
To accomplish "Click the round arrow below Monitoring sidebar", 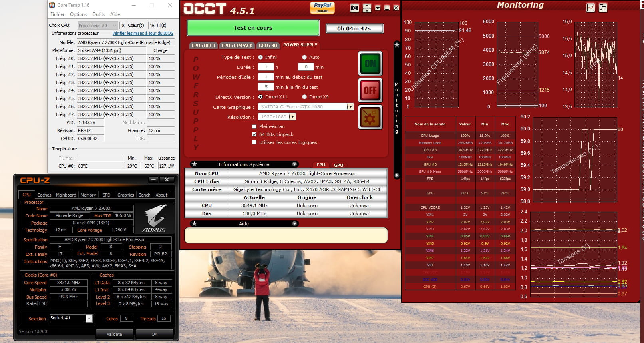I will (397, 175).
